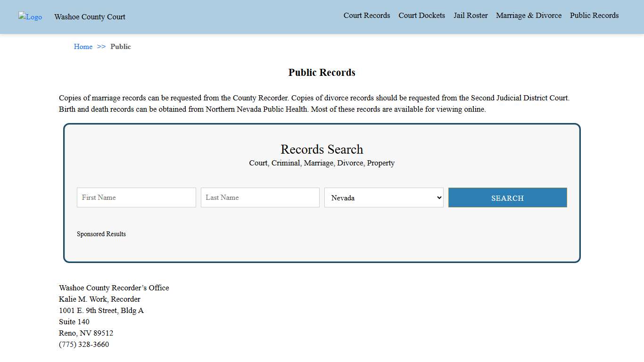Navigate to the Jail Roster page

point(471,16)
